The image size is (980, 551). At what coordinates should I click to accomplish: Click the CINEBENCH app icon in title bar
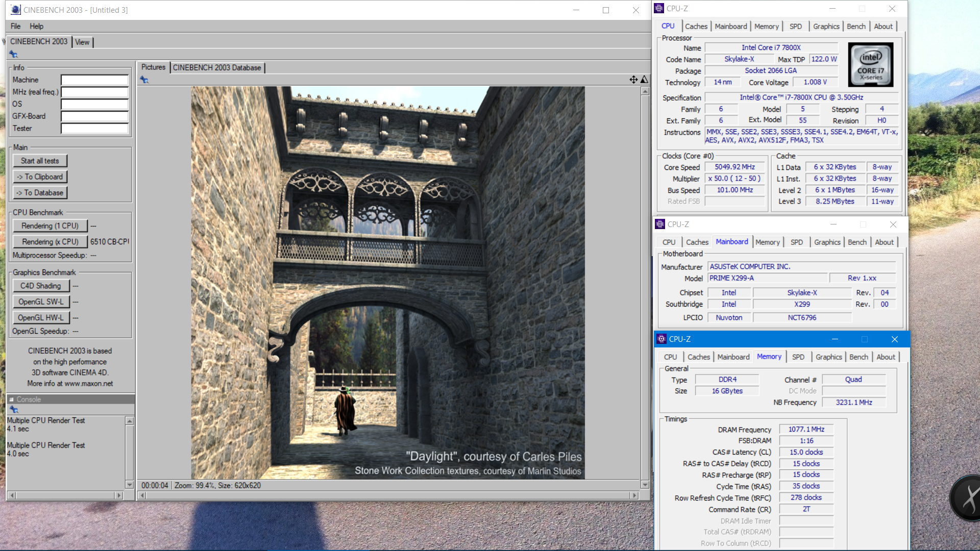click(16, 10)
